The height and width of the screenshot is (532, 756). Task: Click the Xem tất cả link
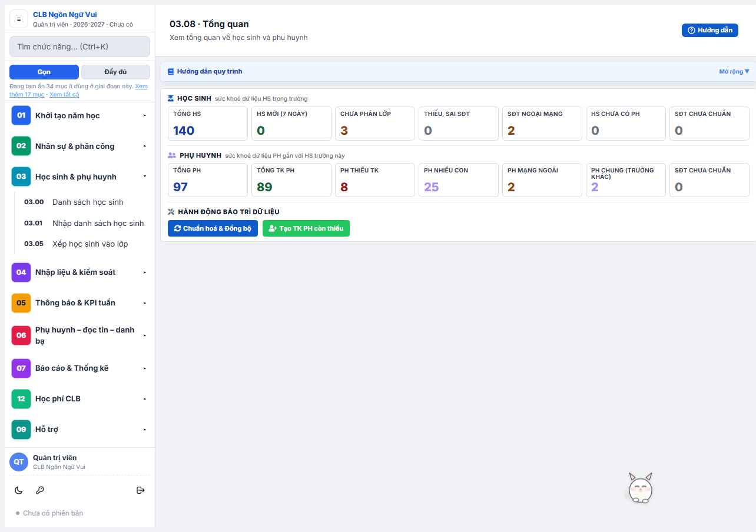(x=64, y=94)
